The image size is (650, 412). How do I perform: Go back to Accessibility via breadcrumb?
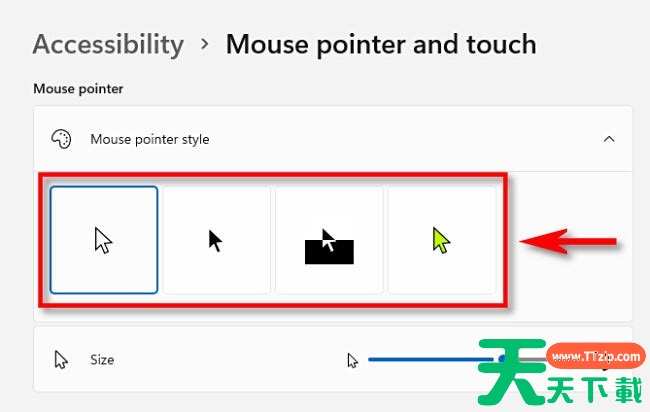pyautogui.click(x=108, y=45)
